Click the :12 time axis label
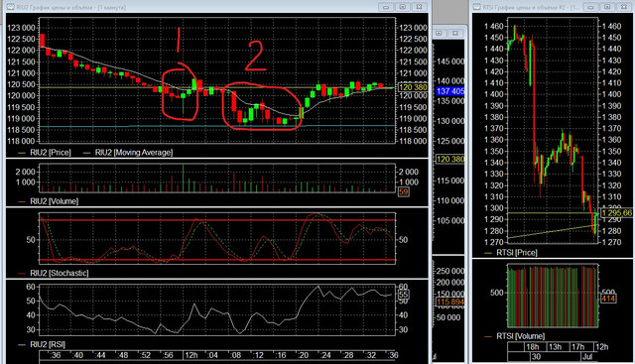 pyautogui.click(x=258, y=355)
